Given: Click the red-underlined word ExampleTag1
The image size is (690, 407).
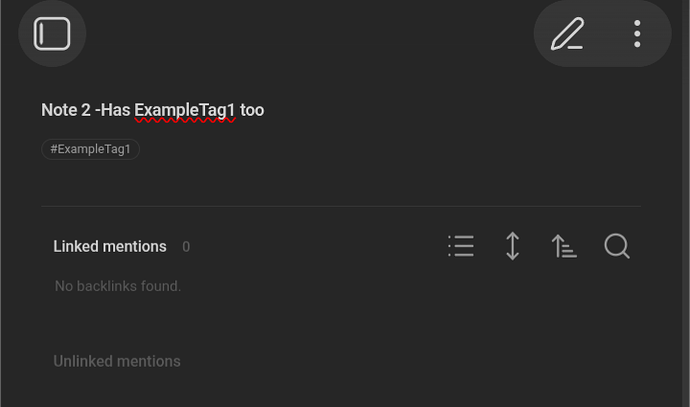Looking at the screenshot, I should coord(185,110).
